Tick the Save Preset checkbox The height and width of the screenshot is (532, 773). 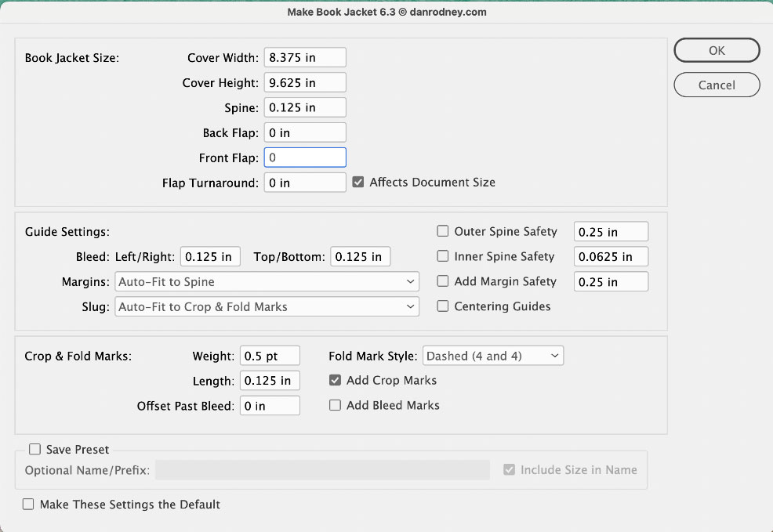click(x=34, y=449)
